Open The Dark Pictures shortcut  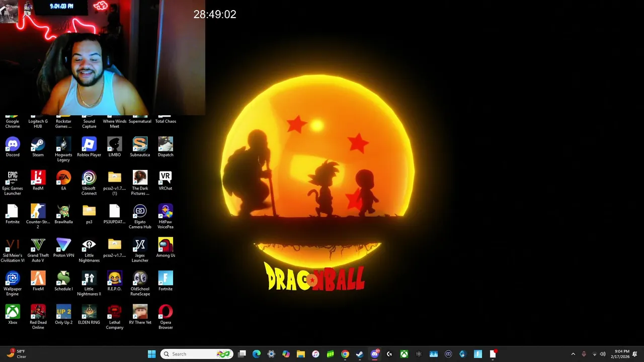(140, 183)
